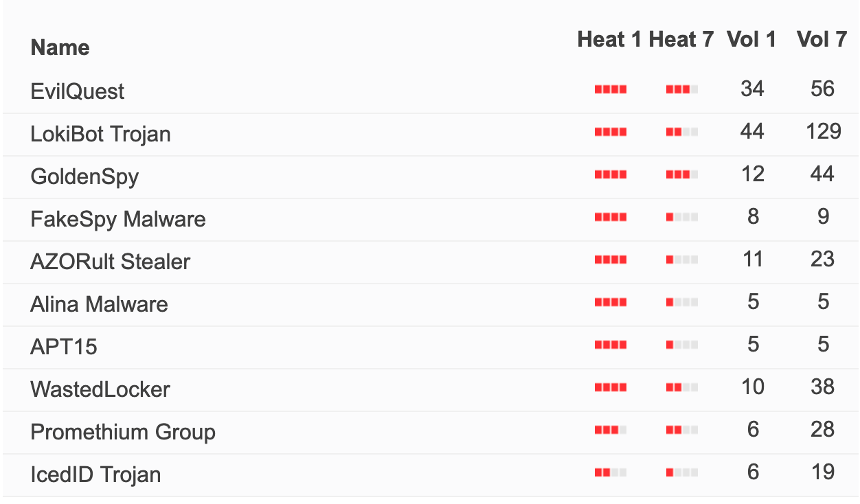Select WastedLocker threat name
This screenshot has height=504, width=860.
(x=100, y=389)
